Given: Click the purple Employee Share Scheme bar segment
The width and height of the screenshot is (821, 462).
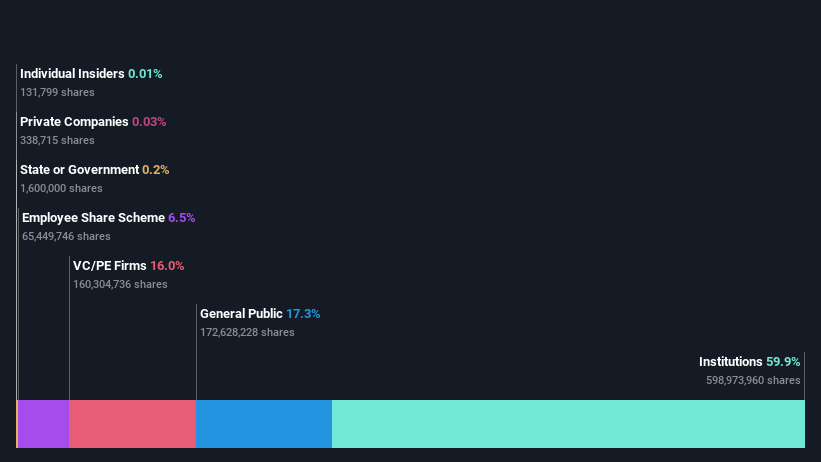Looking at the screenshot, I should pos(44,424).
